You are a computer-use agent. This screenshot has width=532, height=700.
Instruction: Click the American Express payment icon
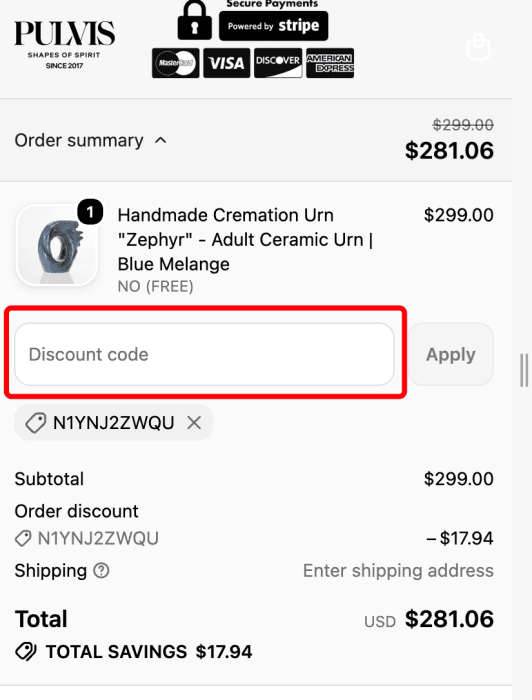(x=330, y=63)
